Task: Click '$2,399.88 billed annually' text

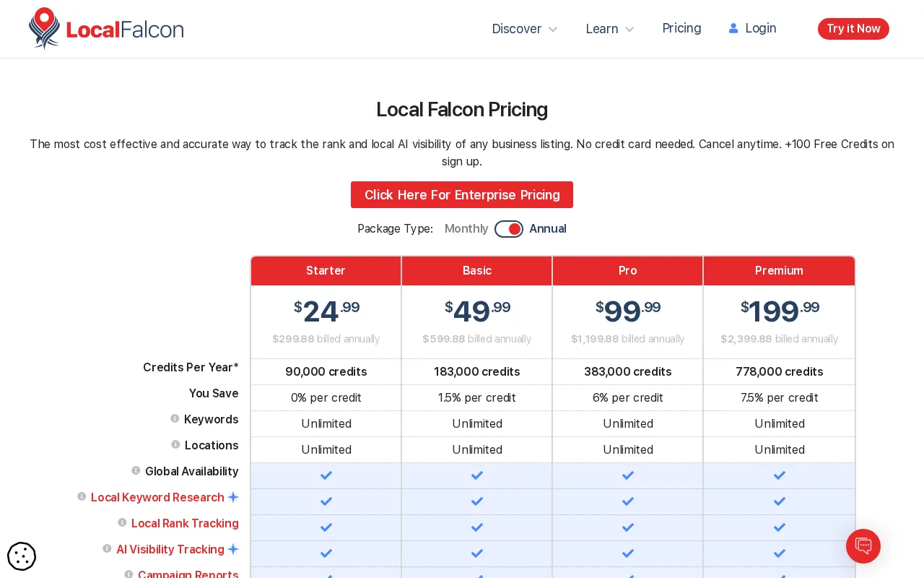Action: coord(780,339)
